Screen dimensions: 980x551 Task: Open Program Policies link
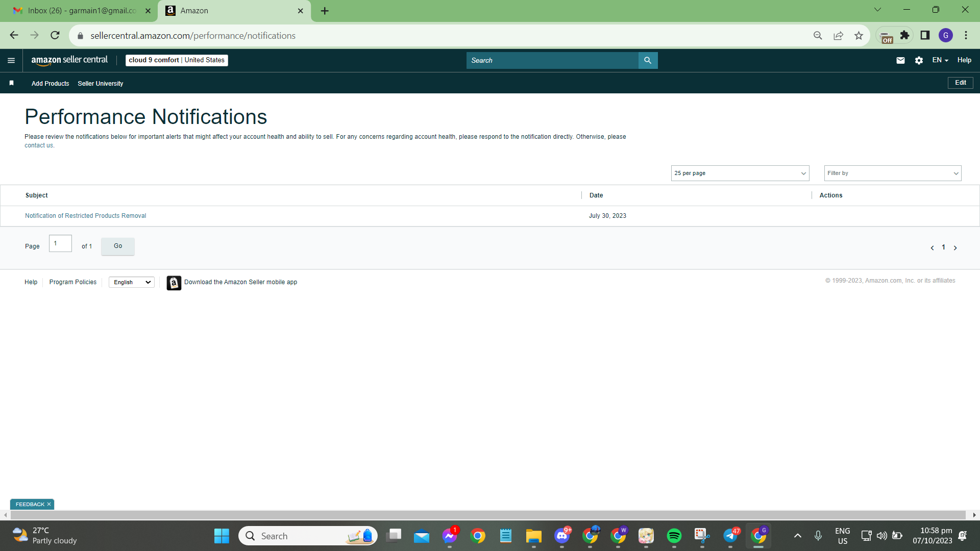pyautogui.click(x=73, y=282)
